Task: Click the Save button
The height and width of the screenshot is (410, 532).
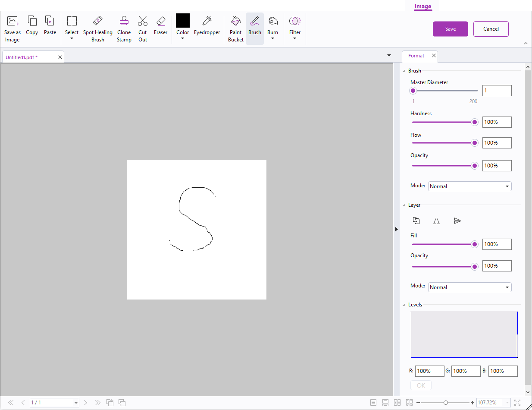Action: 450,29
